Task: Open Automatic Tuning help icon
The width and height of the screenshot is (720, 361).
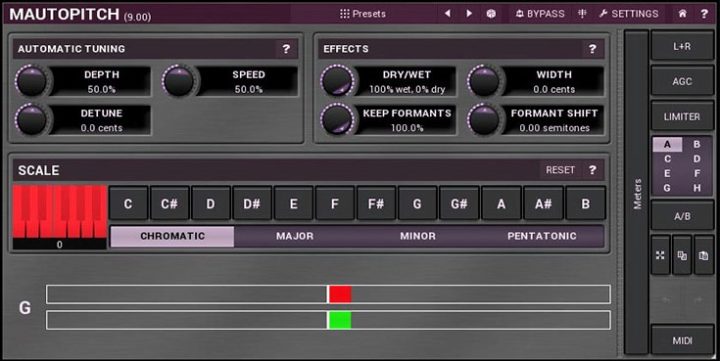Action: click(286, 49)
